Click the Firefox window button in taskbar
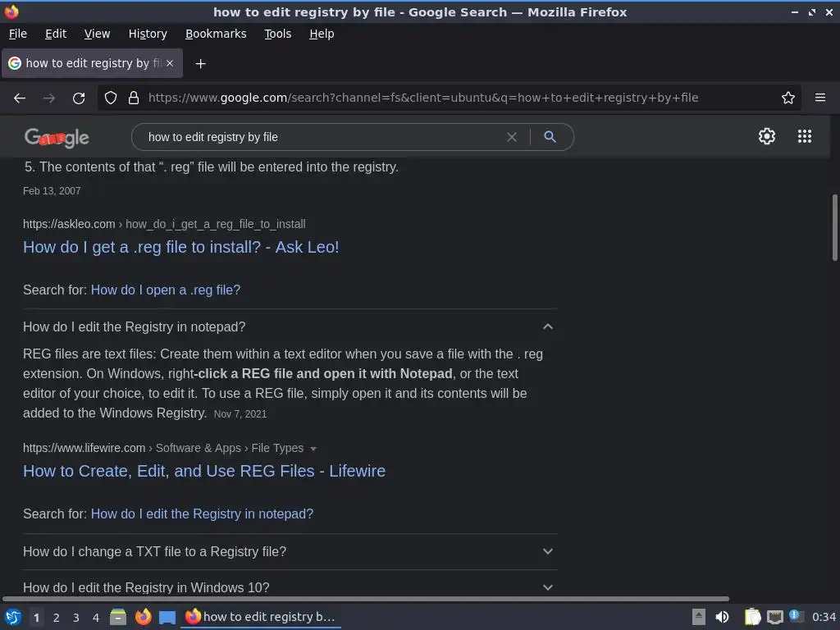 [261, 617]
